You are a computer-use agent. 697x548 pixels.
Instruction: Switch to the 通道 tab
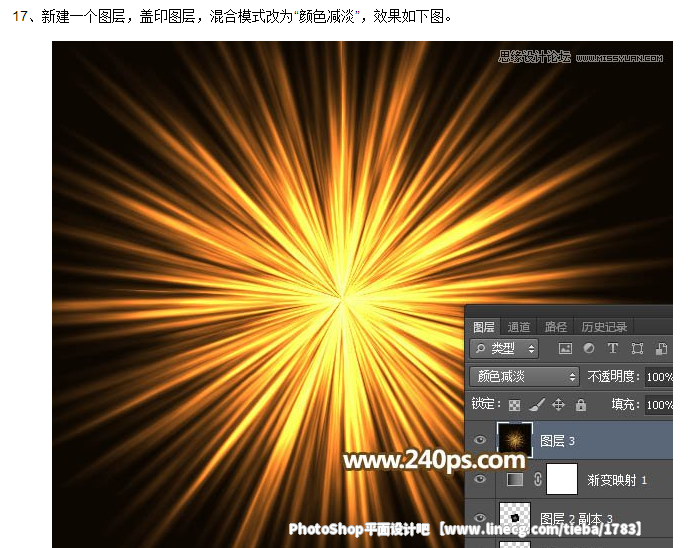point(519,327)
